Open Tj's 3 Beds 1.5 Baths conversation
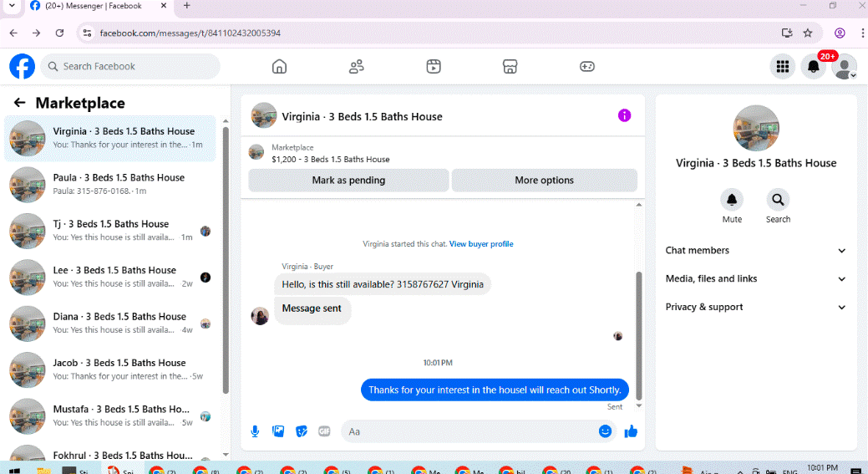The image size is (868, 474). point(109,231)
